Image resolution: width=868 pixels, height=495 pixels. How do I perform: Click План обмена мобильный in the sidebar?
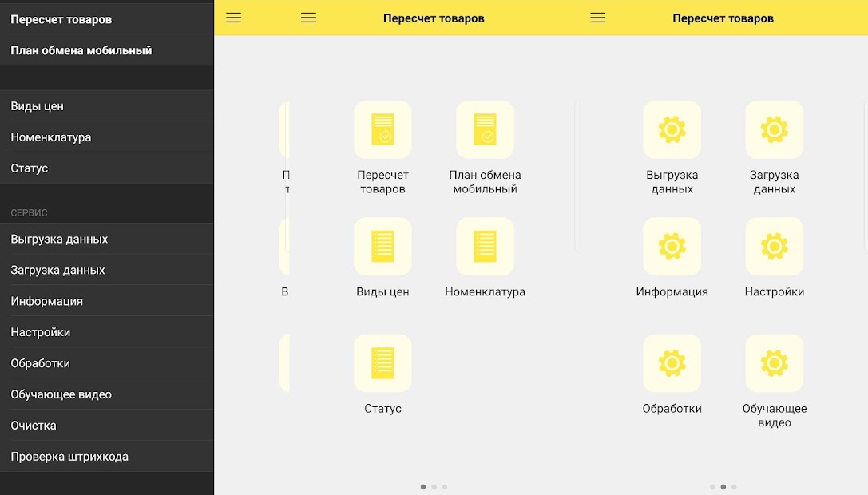(x=81, y=50)
